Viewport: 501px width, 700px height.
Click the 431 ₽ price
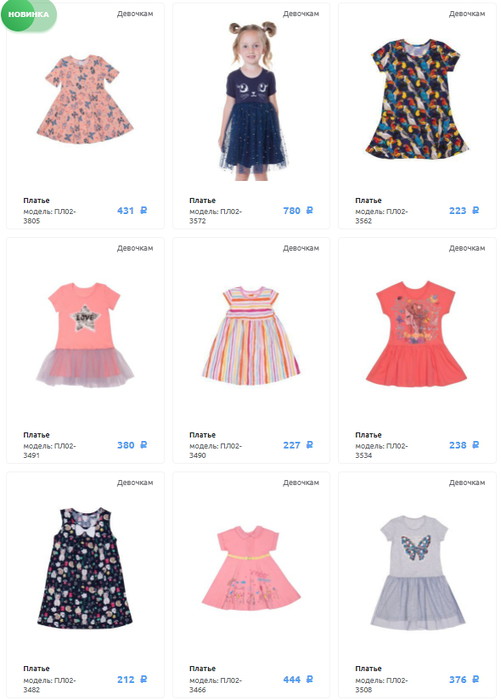[x=132, y=210]
